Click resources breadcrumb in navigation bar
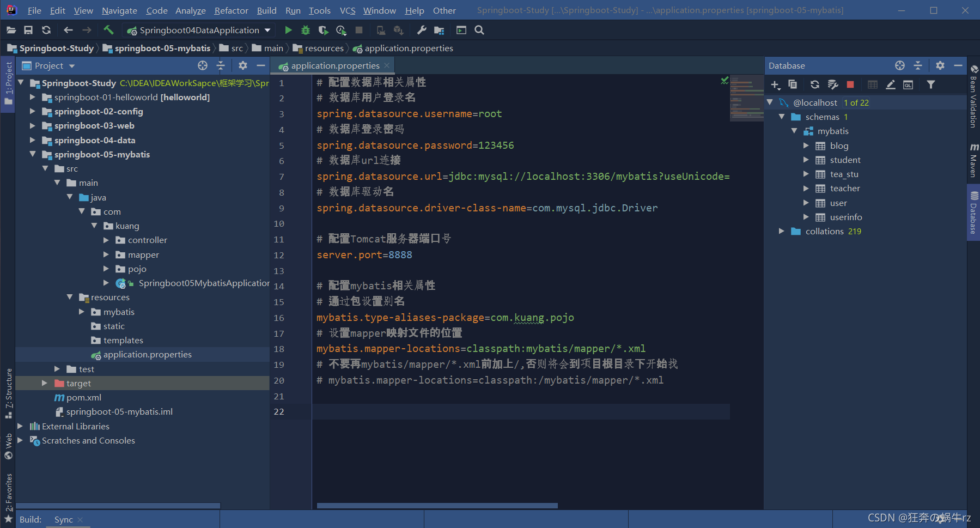The width and height of the screenshot is (980, 528). click(x=319, y=48)
